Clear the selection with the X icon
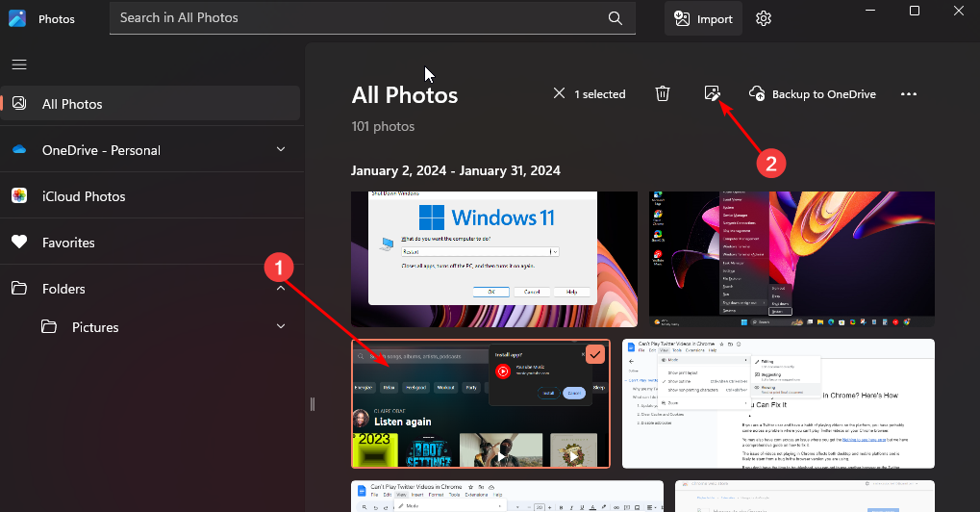Viewport: 980px width, 512px height. click(x=559, y=93)
